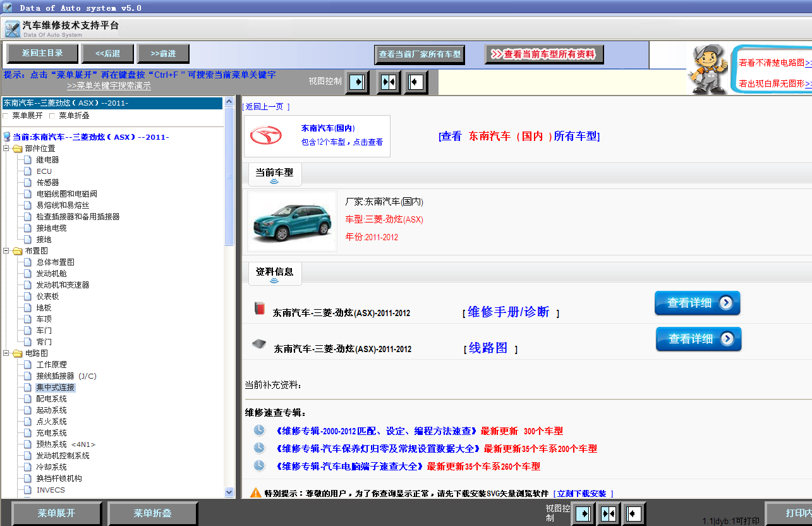
Task: Click the bottom view control split-arrows icon
Action: click(609, 513)
